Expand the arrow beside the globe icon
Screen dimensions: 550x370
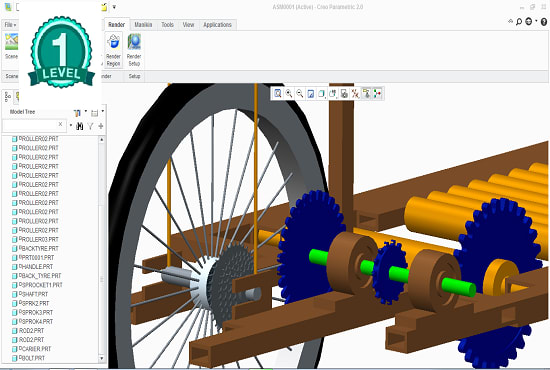[x=536, y=21]
